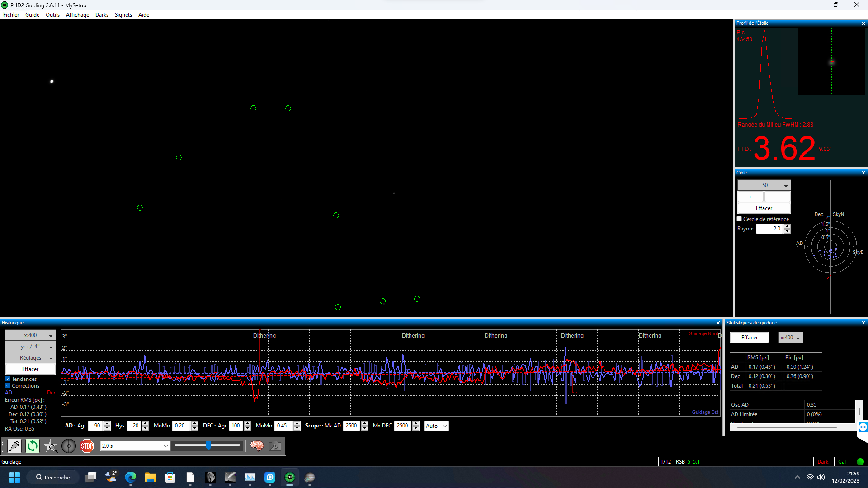Close the Cible target panel

click(863, 173)
